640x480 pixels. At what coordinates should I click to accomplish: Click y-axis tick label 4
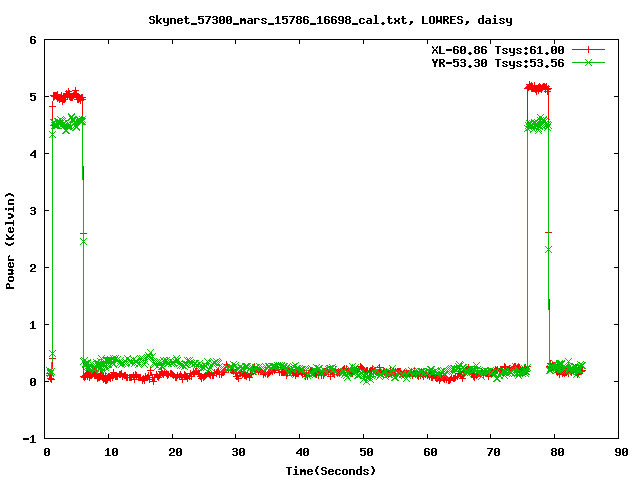(33, 154)
